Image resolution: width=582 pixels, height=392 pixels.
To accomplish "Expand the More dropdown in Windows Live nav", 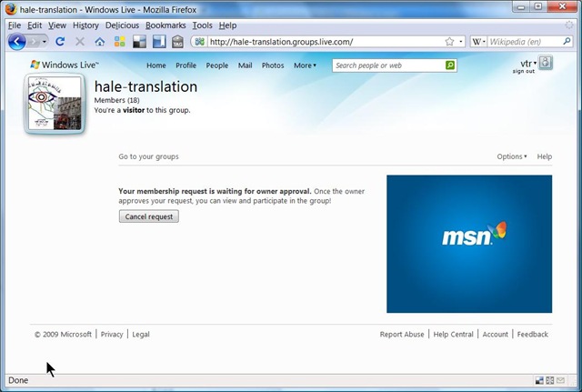I will point(305,65).
